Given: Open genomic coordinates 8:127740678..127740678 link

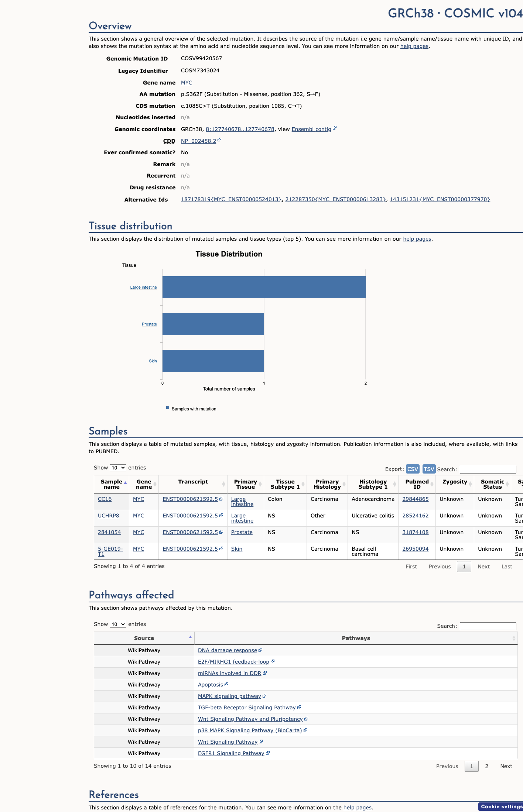Looking at the screenshot, I should 240,129.
